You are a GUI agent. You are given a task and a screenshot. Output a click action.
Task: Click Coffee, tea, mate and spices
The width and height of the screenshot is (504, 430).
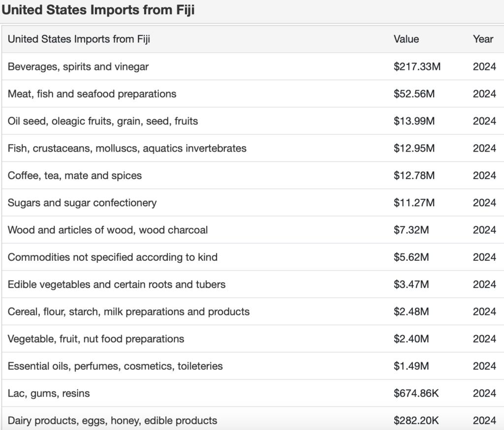coord(74,175)
